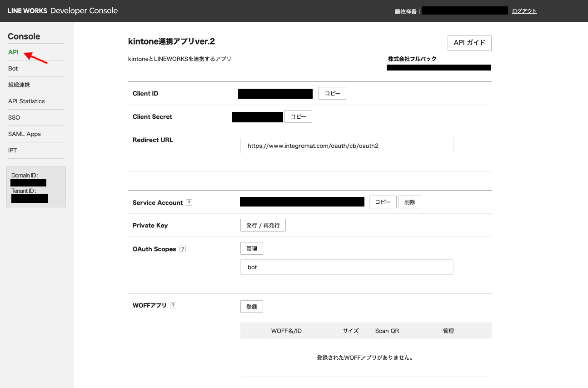Viewport: 588px width, 388px height.
Task: Open the API menu in sidebar
Action: coord(14,52)
